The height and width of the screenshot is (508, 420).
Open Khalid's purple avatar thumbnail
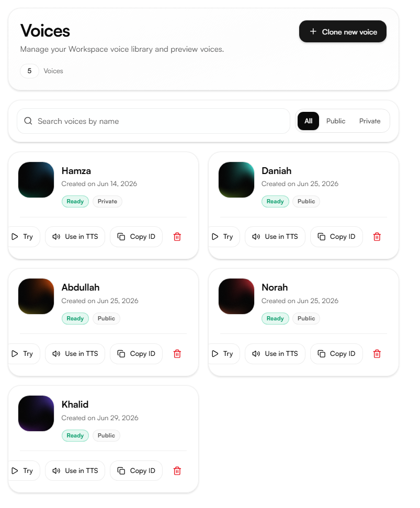pos(36,413)
